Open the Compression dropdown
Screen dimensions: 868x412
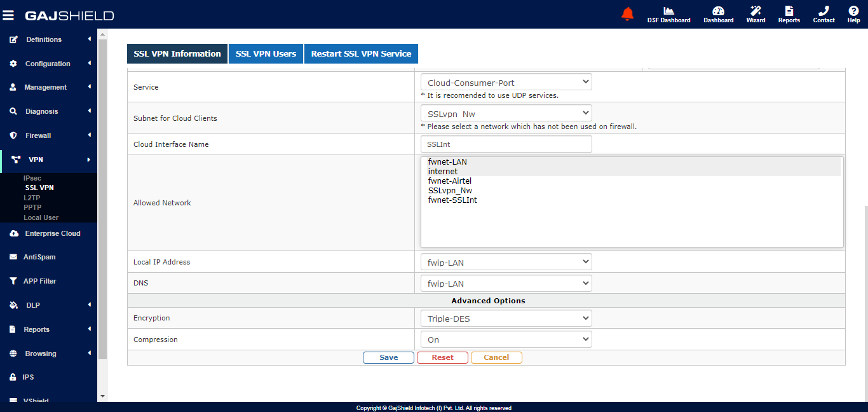coord(506,340)
